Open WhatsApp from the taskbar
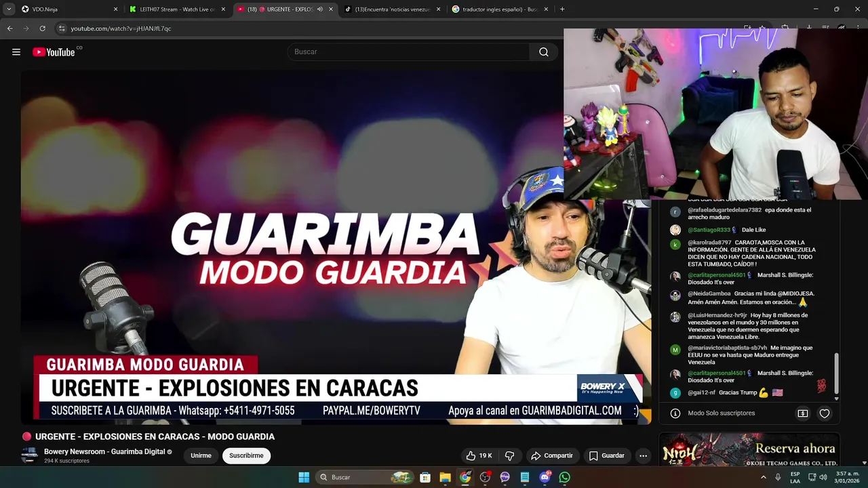 point(565,477)
